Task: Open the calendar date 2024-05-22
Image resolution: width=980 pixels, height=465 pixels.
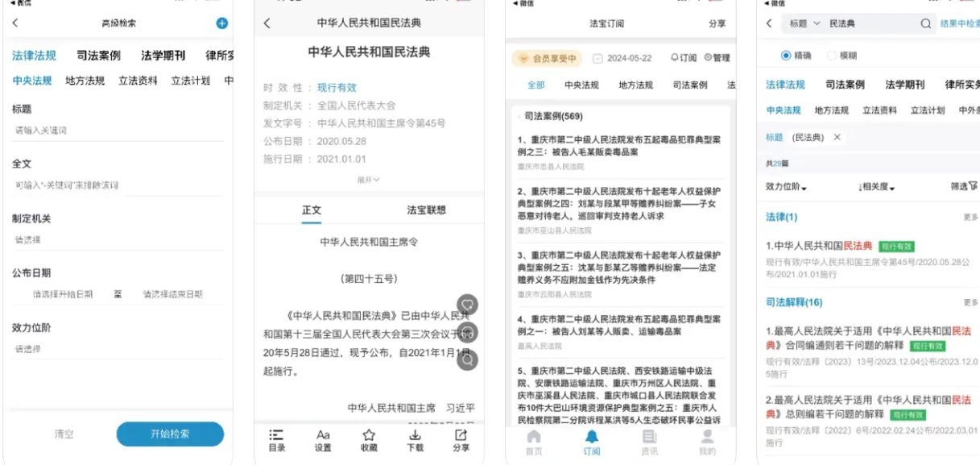Action: tap(621, 58)
